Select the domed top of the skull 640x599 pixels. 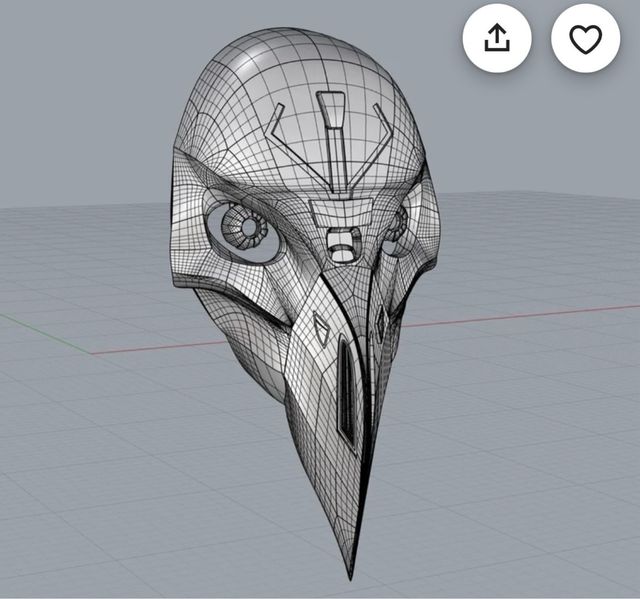click(300, 60)
